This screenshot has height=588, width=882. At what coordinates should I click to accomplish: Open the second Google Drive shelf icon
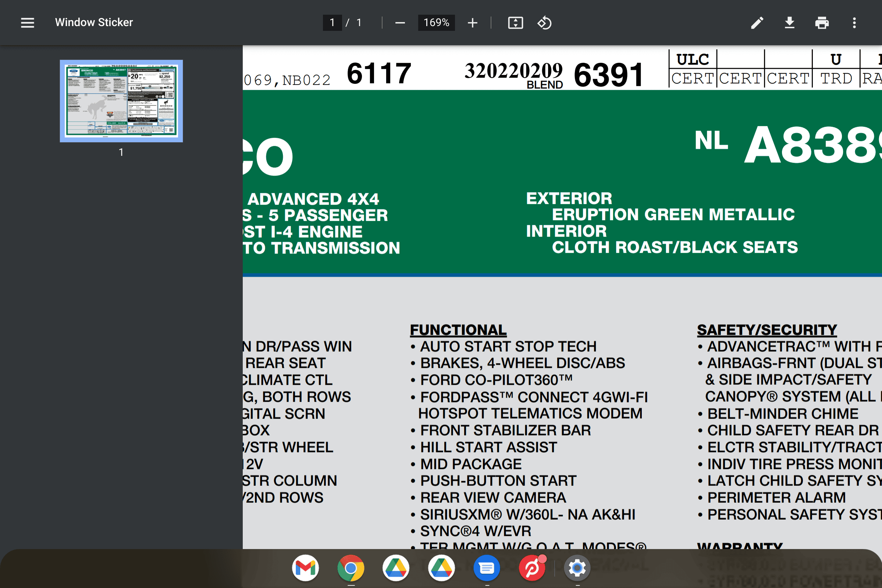pos(441,568)
